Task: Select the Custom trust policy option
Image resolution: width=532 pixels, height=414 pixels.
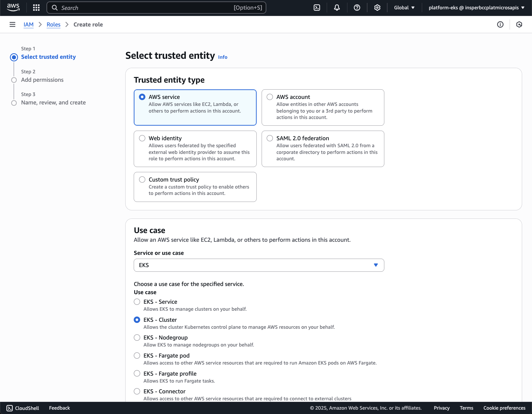Action: point(142,180)
